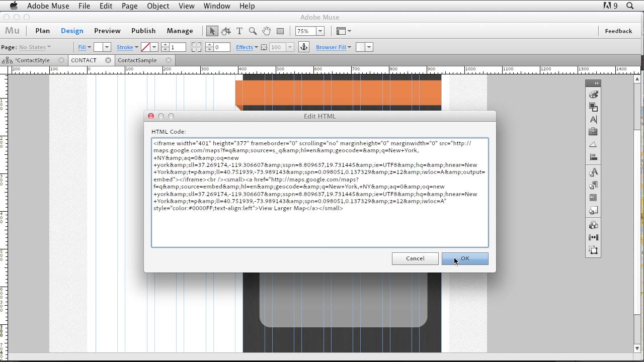Open the Spacing panel icon
This screenshot has height=362, width=644.
(x=594, y=237)
